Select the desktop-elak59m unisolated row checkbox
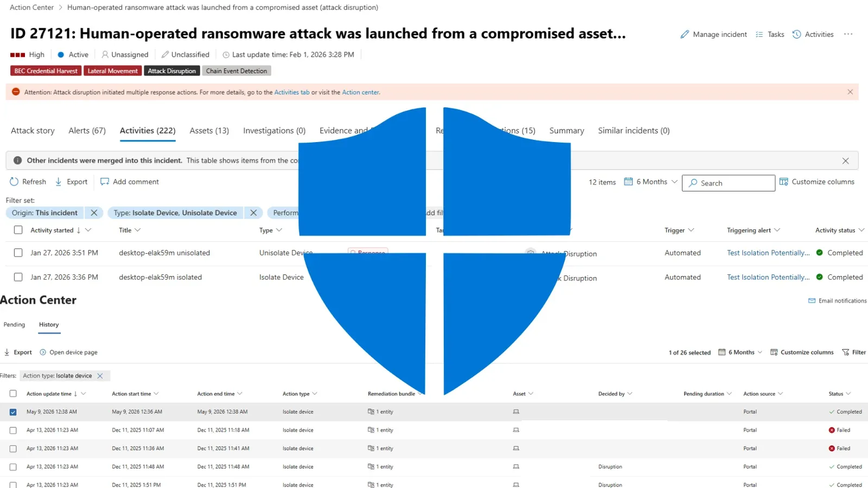Viewport: 868px width, 488px height. pyautogui.click(x=18, y=253)
